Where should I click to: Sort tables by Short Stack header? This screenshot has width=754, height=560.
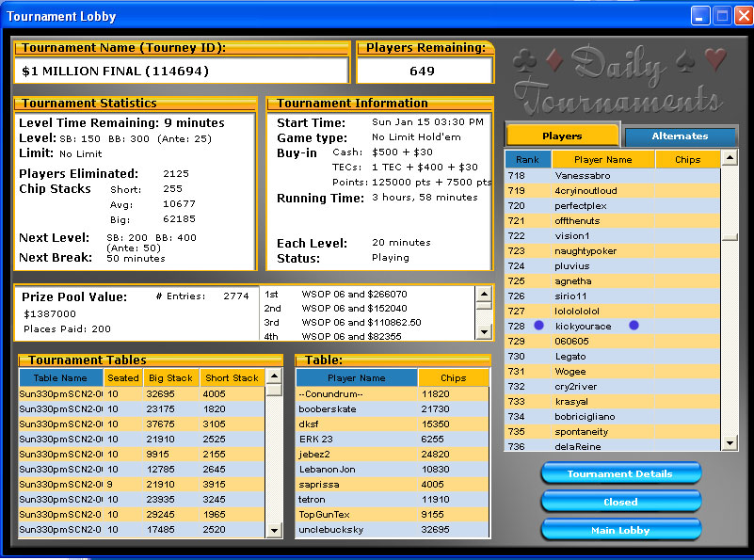pos(232,377)
